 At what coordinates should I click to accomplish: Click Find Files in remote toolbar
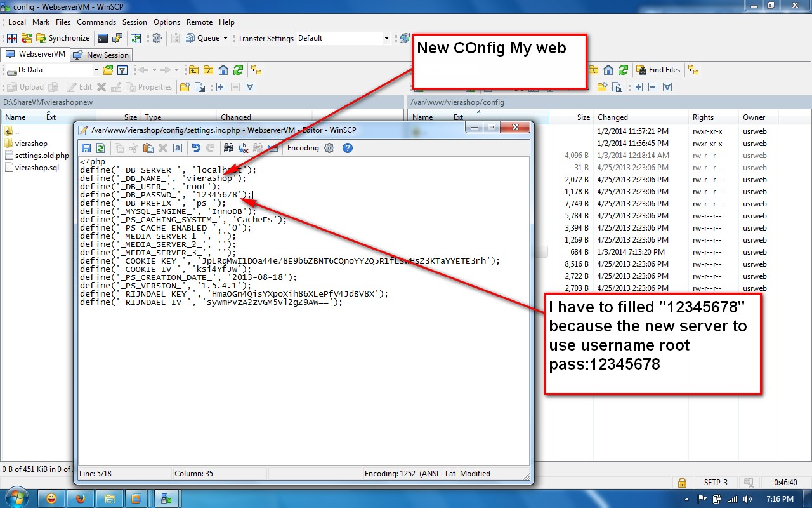click(658, 70)
